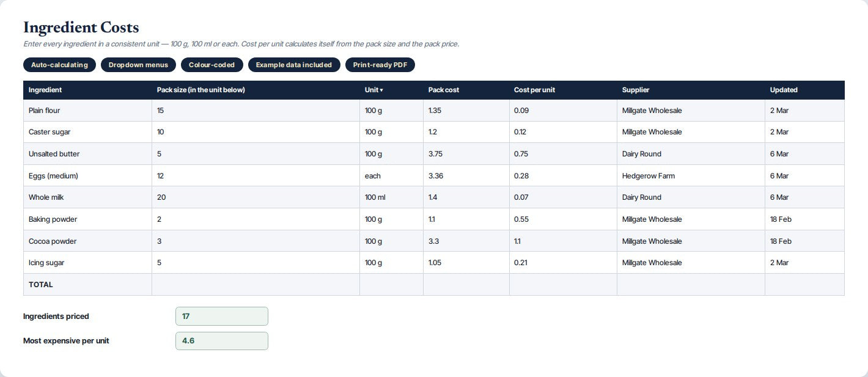Click the Ingredient column header
This screenshot has height=377, width=868.
click(87, 90)
